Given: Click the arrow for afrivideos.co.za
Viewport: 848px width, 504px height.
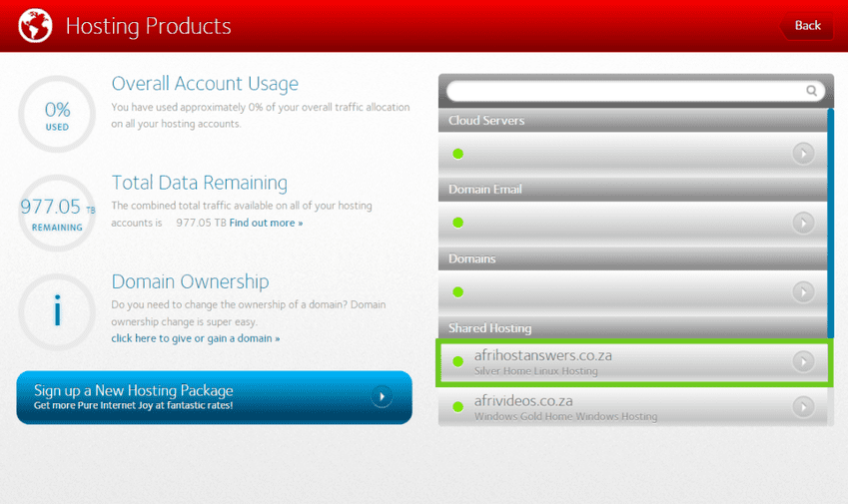Looking at the screenshot, I should [x=803, y=406].
